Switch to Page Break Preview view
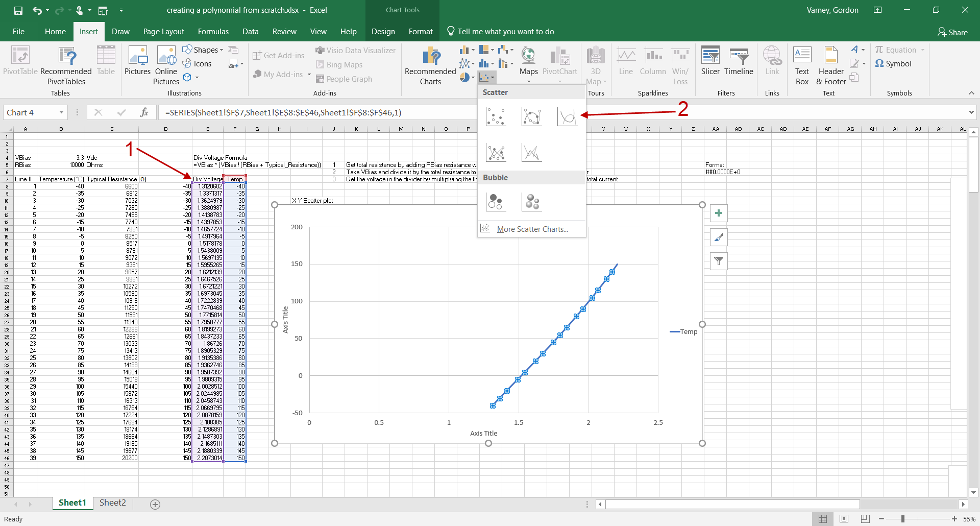The height and width of the screenshot is (526, 980). [x=865, y=519]
